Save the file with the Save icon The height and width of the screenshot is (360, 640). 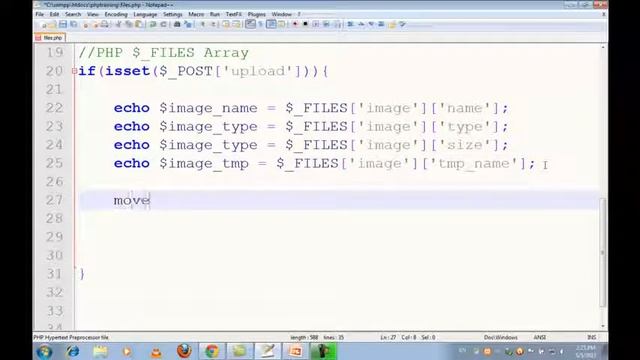(62, 24)
